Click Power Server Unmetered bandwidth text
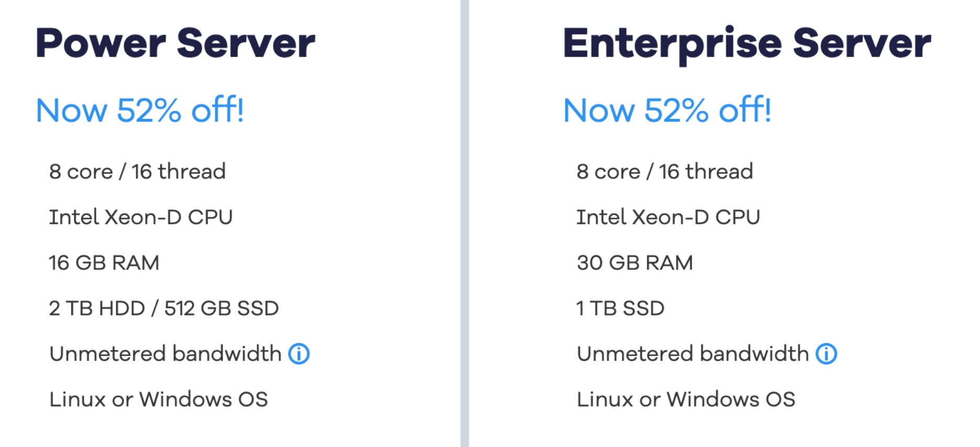The height and width of the screenshot is (447, 980). coord(165,354)
